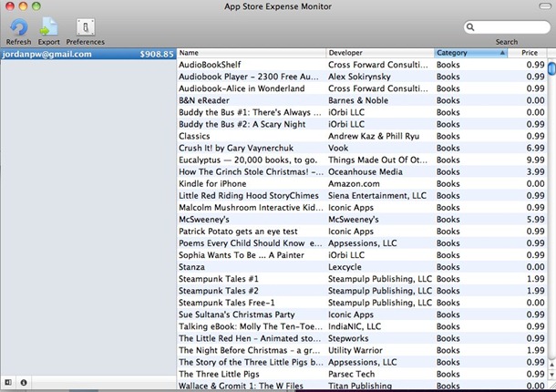Select Eucalyptus — 20,000 books row
The image size is (556, 392).
362,160
